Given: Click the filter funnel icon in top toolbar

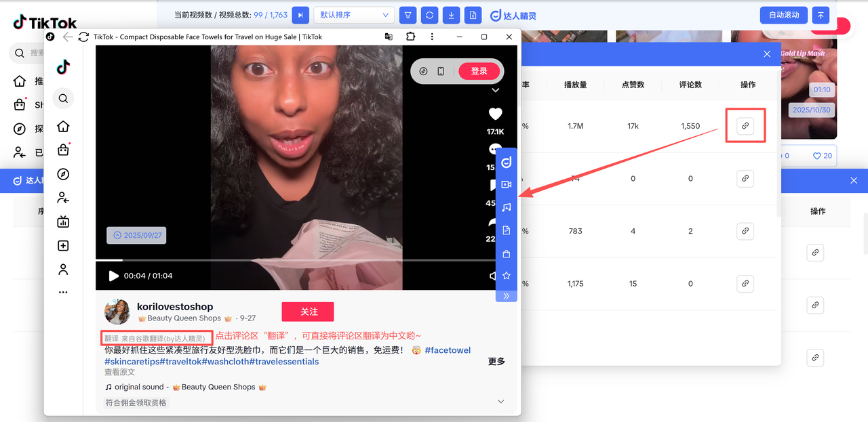Looking at the screenshot, I should [408, 15].
